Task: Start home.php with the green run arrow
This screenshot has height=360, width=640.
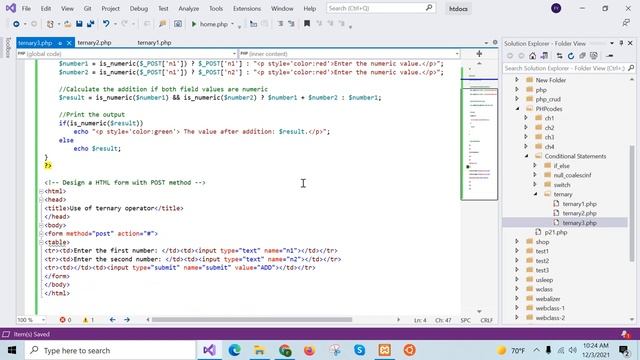Action: click(194, 24)
